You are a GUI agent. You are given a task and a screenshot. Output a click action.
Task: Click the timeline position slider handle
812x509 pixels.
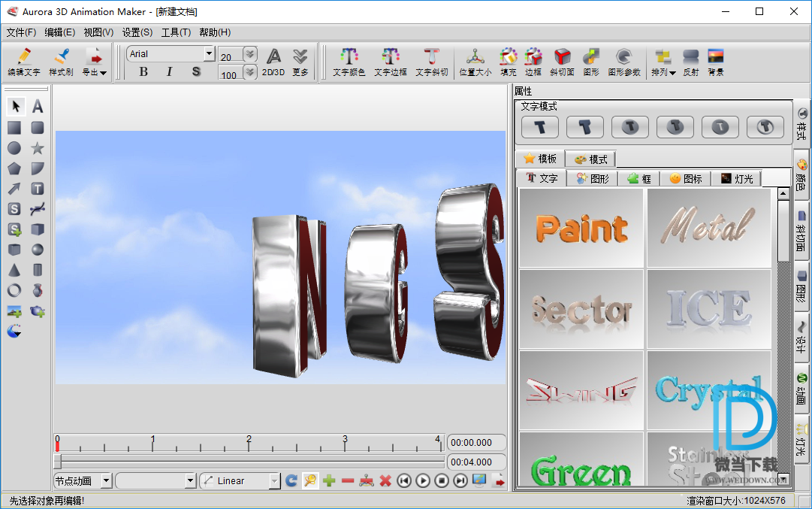(58, 462)
